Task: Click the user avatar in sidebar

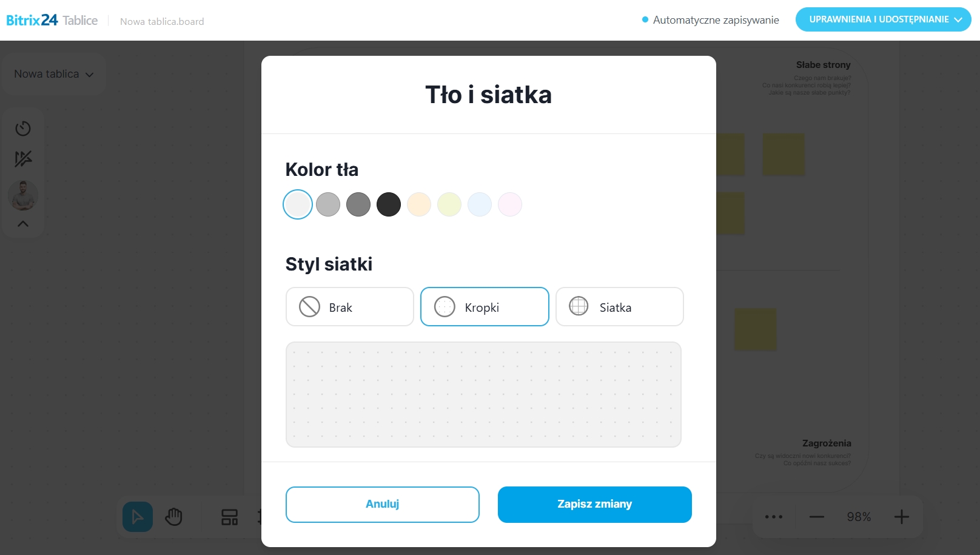Action: click(23, 195)
